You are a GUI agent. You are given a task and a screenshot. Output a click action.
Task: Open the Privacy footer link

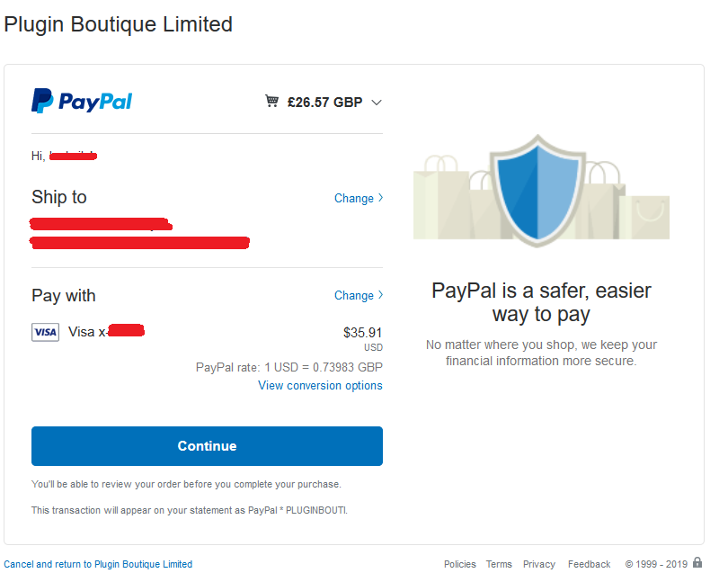(x=539, y=565)
